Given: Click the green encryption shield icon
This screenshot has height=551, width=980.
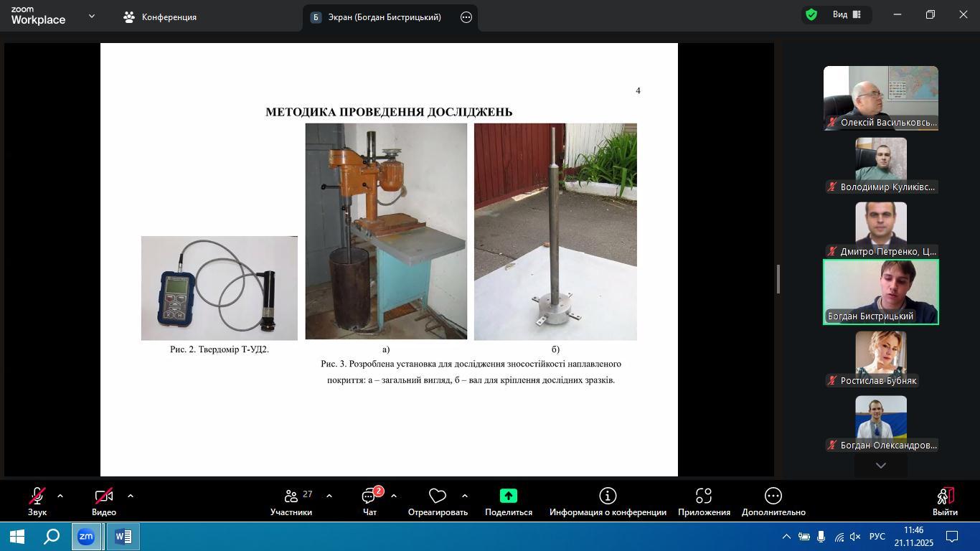Looking at the screenshot, I should coord(811,14).
